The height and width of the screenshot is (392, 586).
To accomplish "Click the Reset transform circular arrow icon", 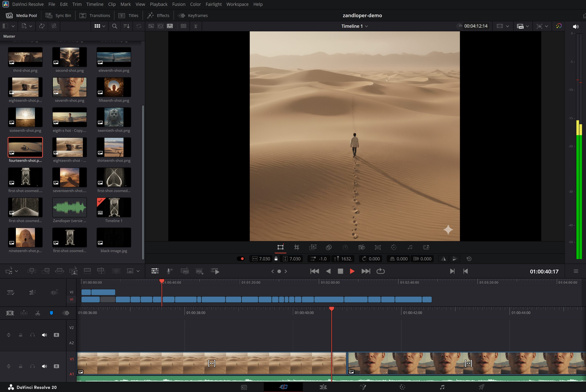I will point(469,259).
